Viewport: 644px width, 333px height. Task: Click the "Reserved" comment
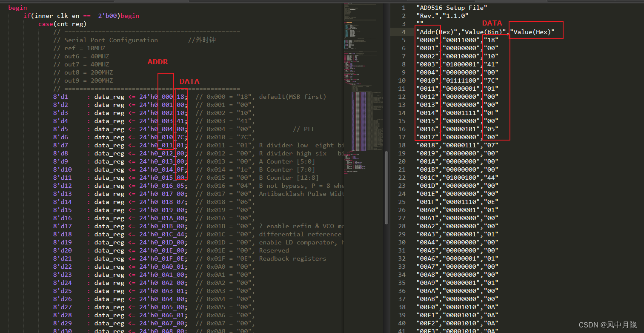pyautogui.click(x=274, y=250)
